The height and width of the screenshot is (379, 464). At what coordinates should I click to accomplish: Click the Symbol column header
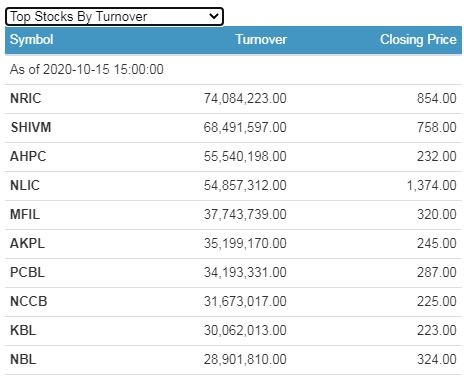point(32,40)
